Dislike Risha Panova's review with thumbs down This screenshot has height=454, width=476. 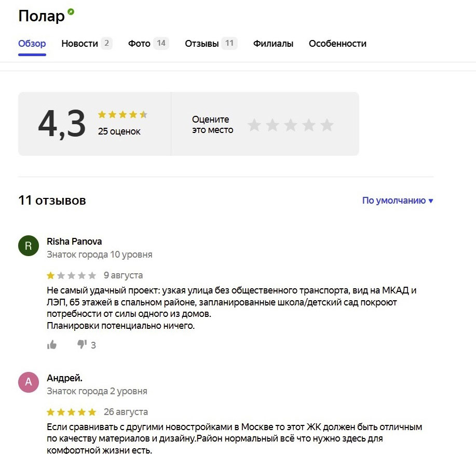click(x=82, y=344)
